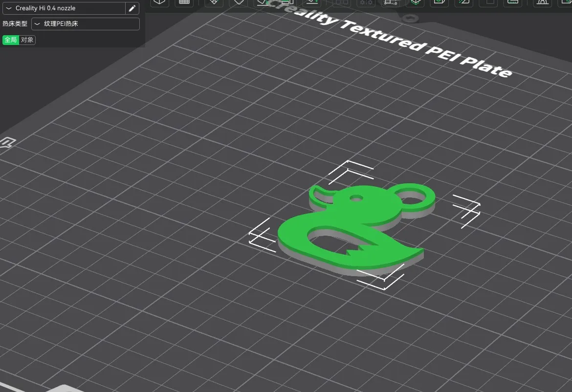
Task: Click the pencil icon to edit printer preset
Action: 132,8
